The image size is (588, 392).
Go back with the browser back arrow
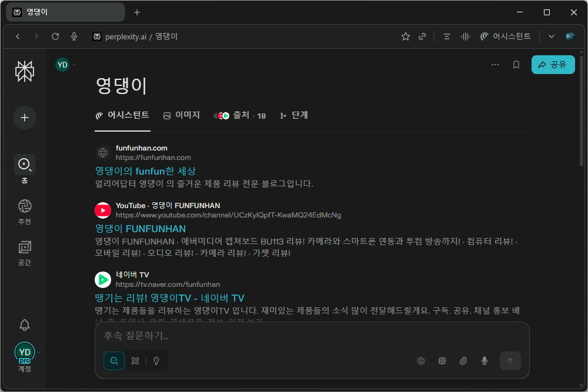click(18, 36)
